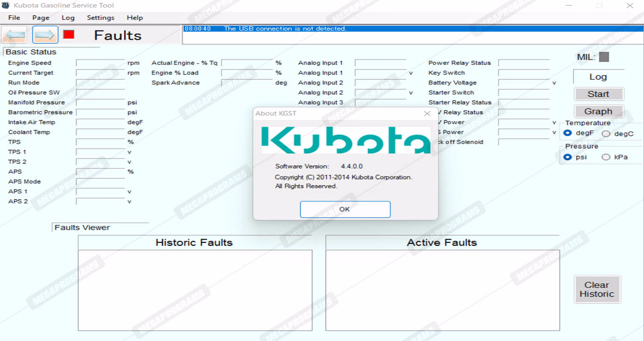Click the MIL indicator gray square

604,57
